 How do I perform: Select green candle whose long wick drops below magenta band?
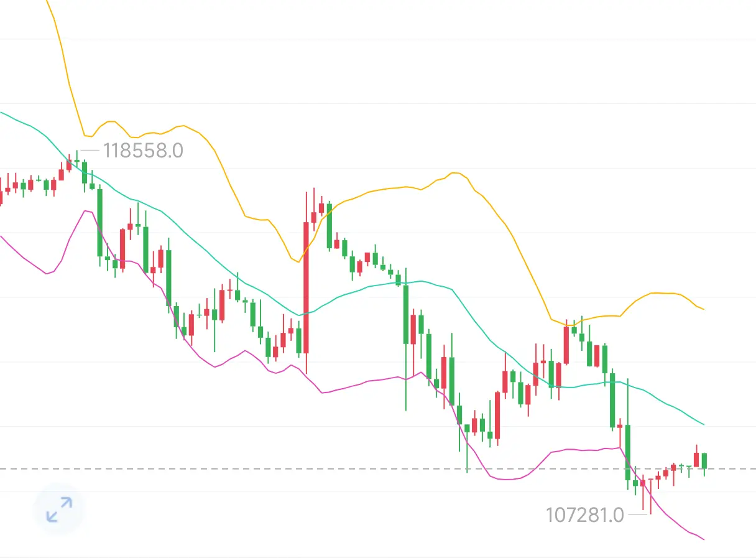[406, 339]
